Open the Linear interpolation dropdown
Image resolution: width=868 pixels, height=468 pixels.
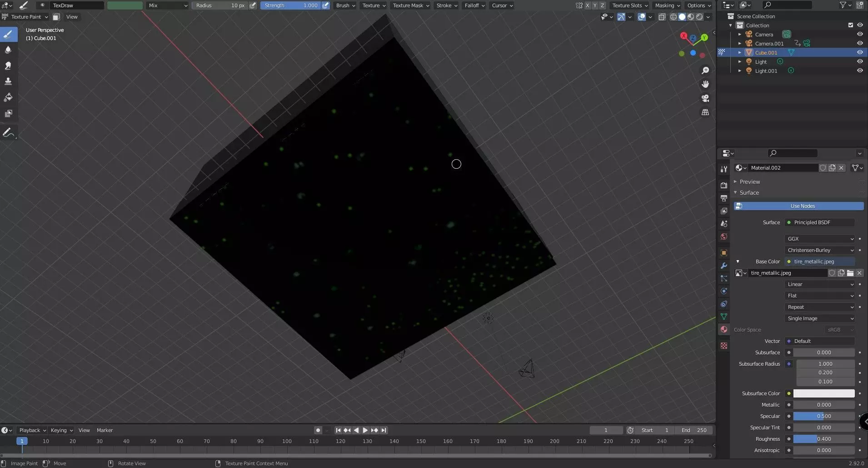click(820, 284)
